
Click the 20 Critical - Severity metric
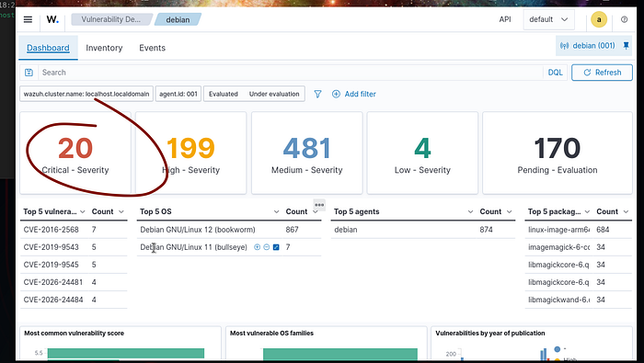75,153
